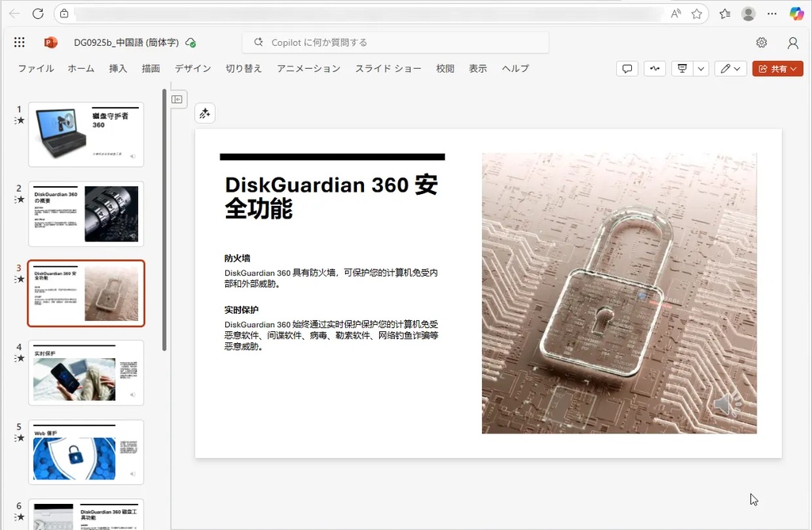Select the padlock picture on the slide
Image resolution: width=812 pixels, height=530 pixels.
[619, 293]
